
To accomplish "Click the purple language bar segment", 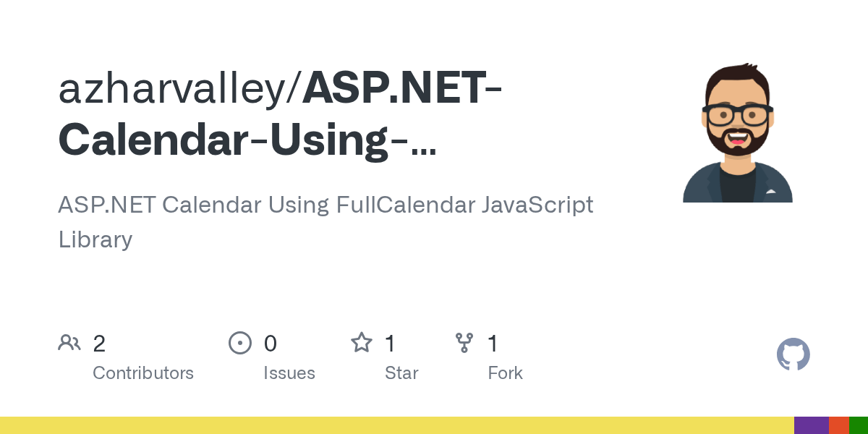I will point(812,425).
